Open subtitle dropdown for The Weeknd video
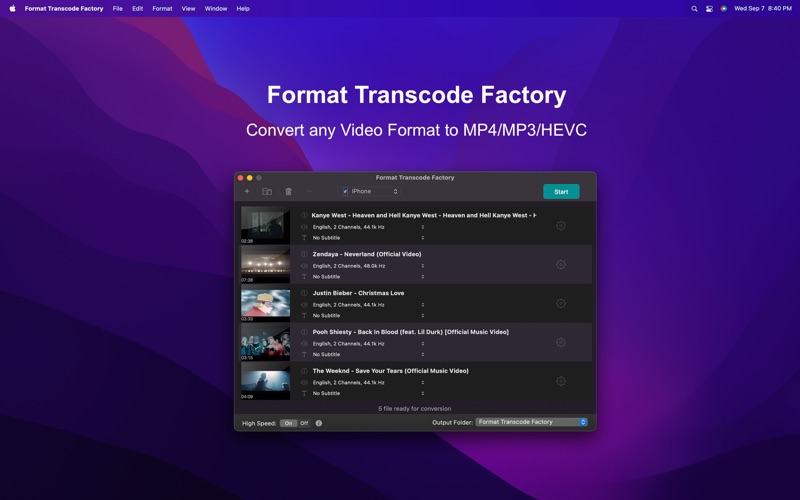 coord(368,393)
